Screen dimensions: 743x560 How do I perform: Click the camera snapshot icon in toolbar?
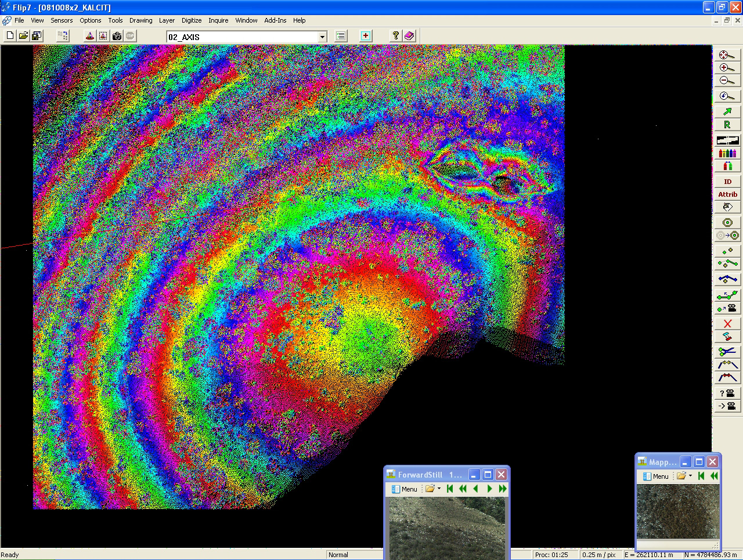pos(117,36)
